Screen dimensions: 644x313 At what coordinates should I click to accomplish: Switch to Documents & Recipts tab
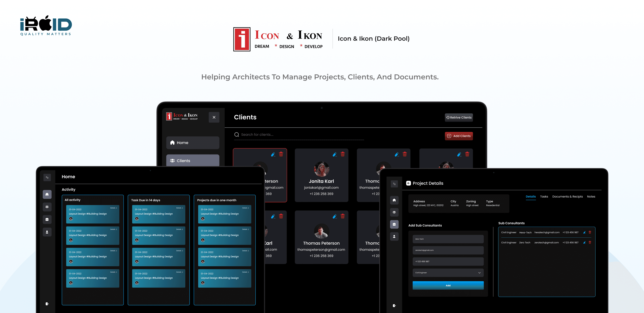(567, 197)
